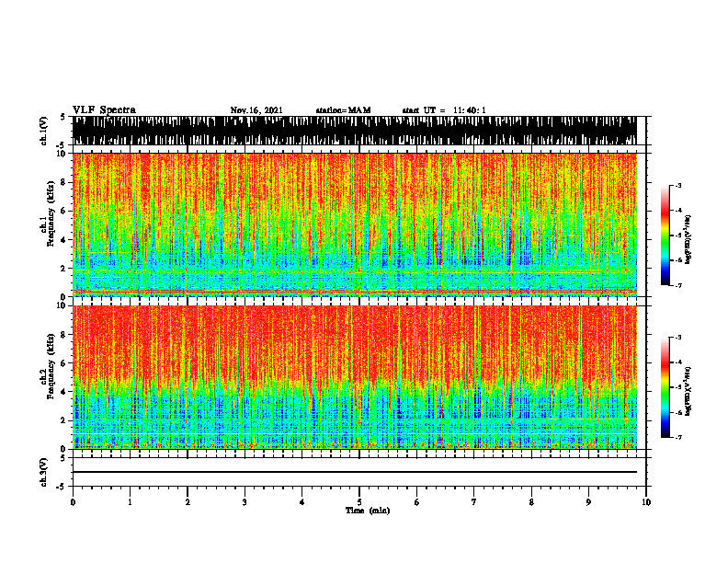Click time axis tick label "5"
The width and height of the screenshot is (728, 563).
pos(359,502)
